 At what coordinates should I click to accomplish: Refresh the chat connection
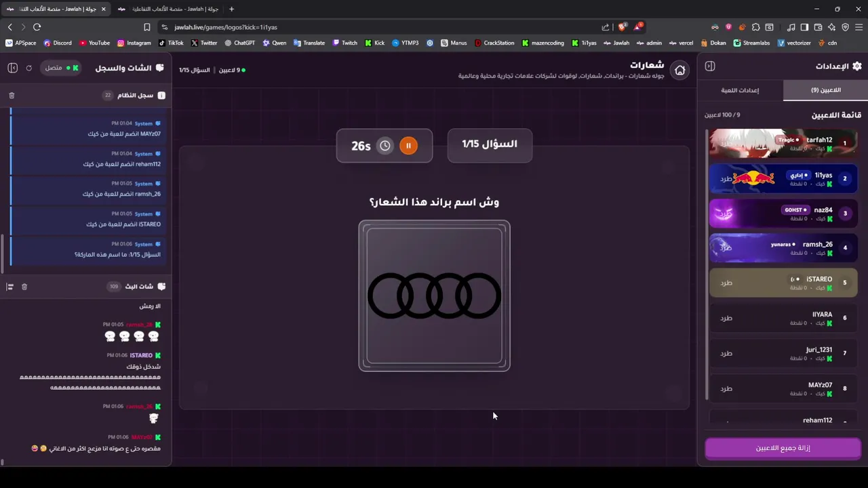[29, 68]
